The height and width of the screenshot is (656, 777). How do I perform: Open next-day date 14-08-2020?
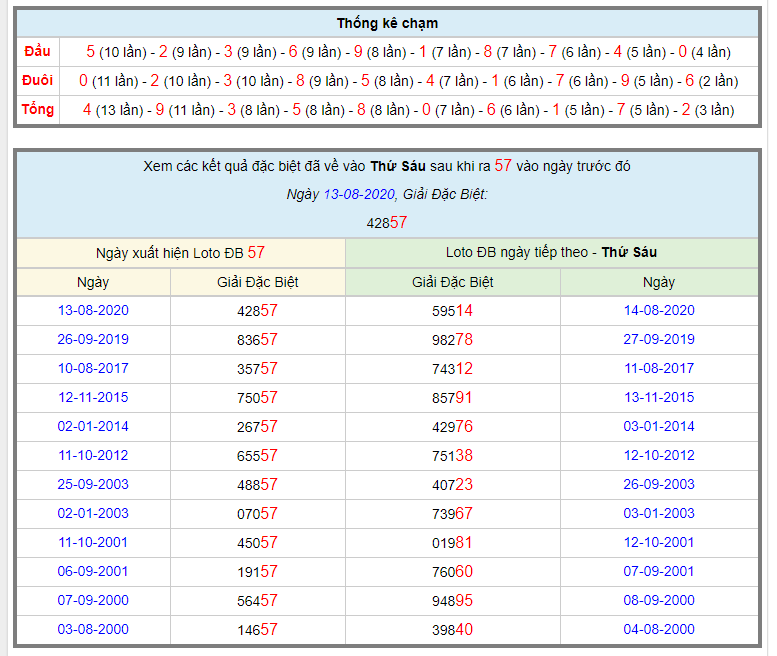pos(659,310)
